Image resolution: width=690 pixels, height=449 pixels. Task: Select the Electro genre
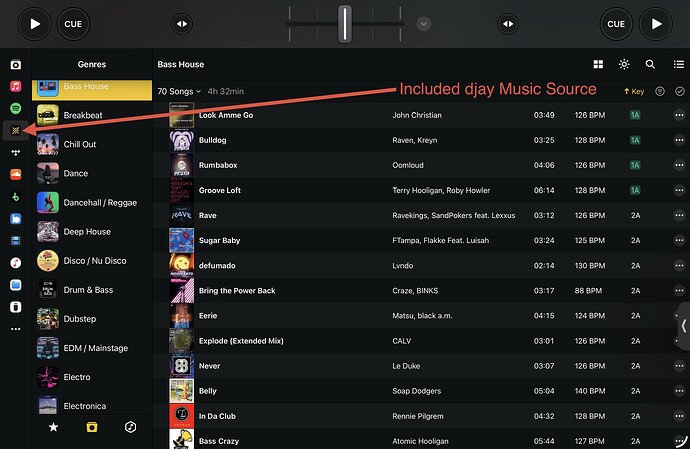tap(92, 377)
